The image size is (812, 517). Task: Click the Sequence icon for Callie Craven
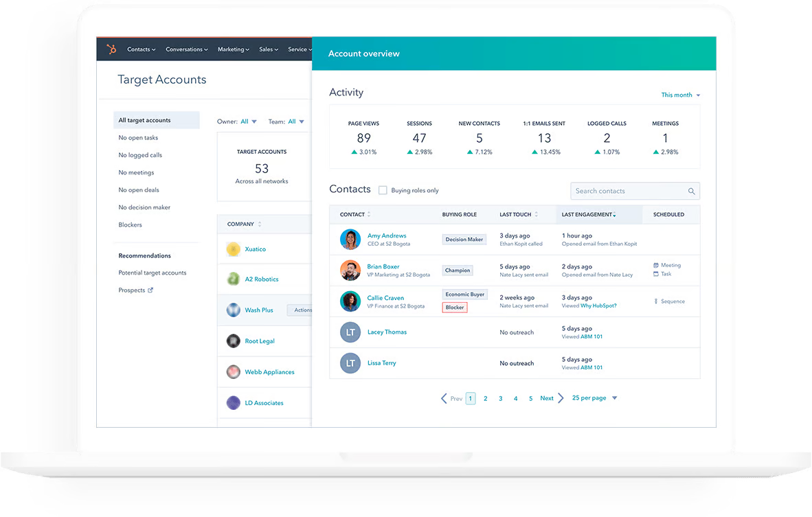657,301
